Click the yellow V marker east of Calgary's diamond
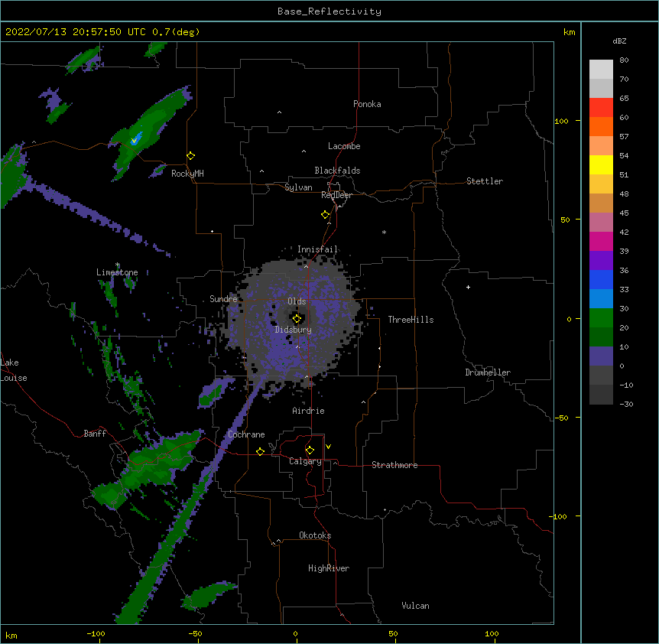 (x=328, y=447)
